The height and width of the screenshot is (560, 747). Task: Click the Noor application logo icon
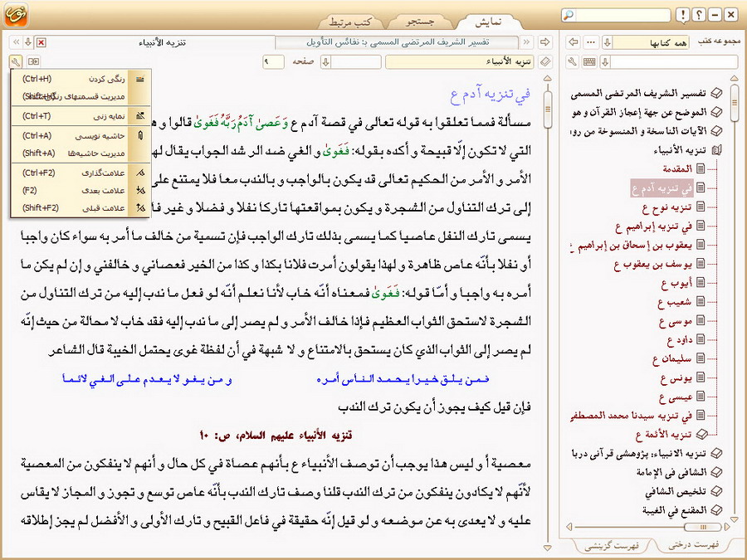(x=16, y=14)
